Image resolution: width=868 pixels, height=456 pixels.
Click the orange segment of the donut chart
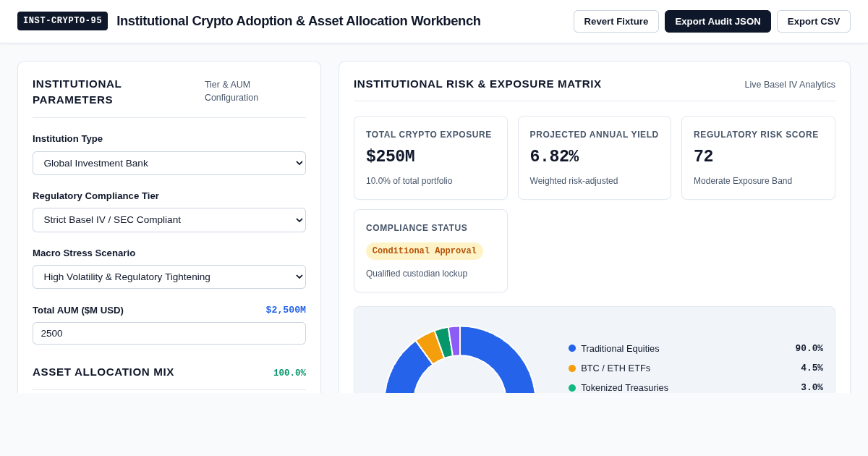430,347
